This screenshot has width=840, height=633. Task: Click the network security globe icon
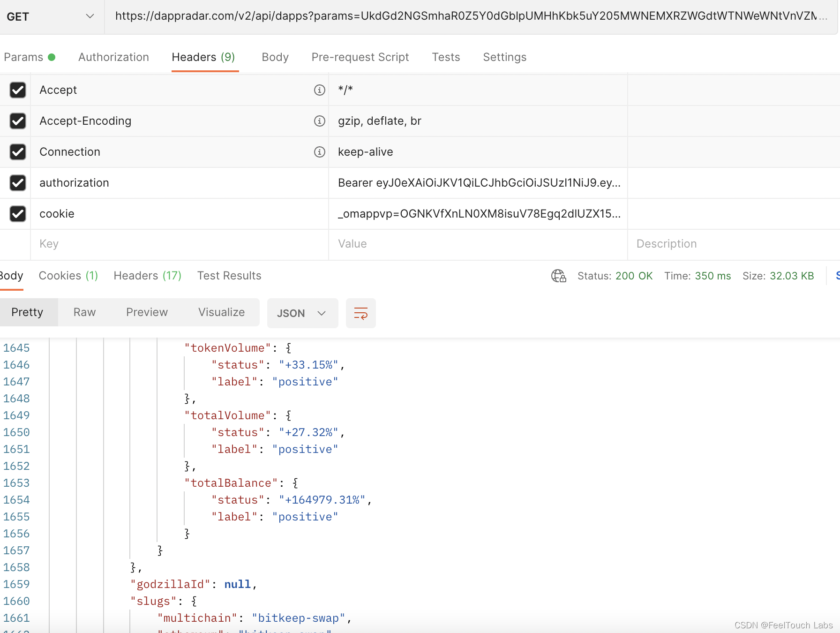(x=558, y=276)
